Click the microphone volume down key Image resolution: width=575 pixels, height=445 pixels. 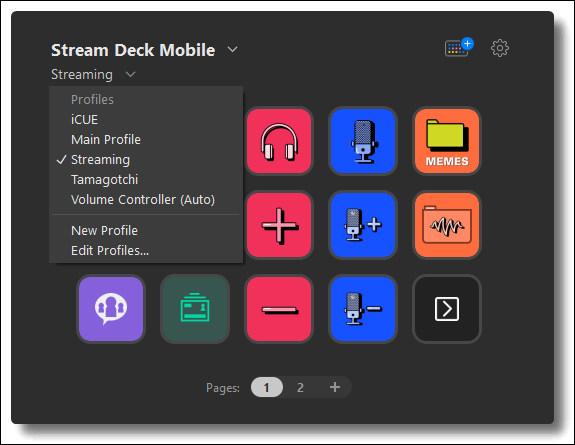tap(363, 309)
